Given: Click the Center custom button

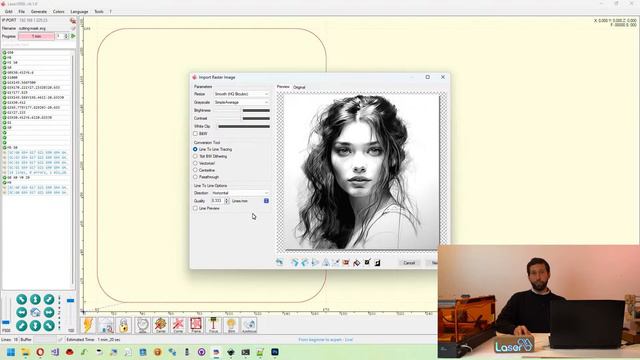Looking at the screenshot, I should [x=160, y=325].
